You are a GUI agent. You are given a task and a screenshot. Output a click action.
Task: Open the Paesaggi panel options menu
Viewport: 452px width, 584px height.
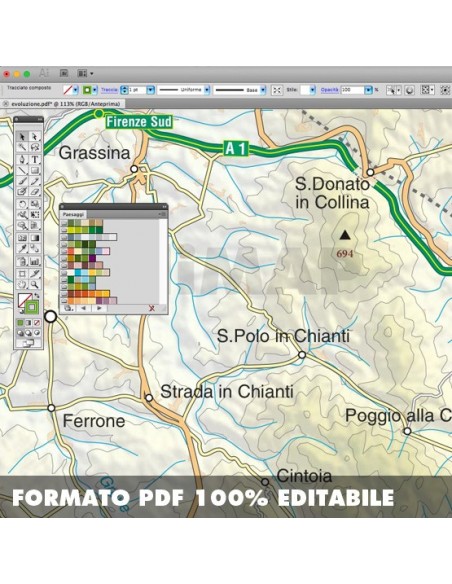coord(163,214)
